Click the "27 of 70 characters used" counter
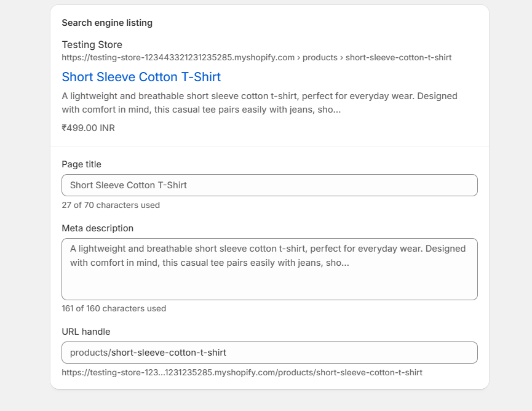Image resolution: width=532 pixels, height=411 pixels. 111,205
